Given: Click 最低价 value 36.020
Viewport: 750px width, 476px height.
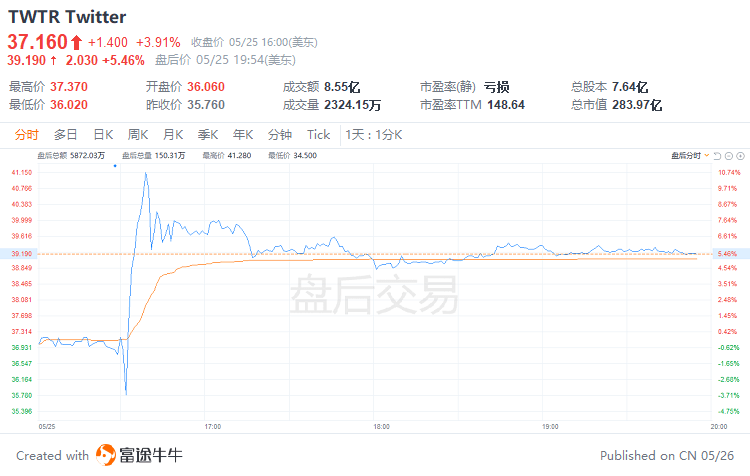Looking at the screenshot, I should [x=69, y=105].
